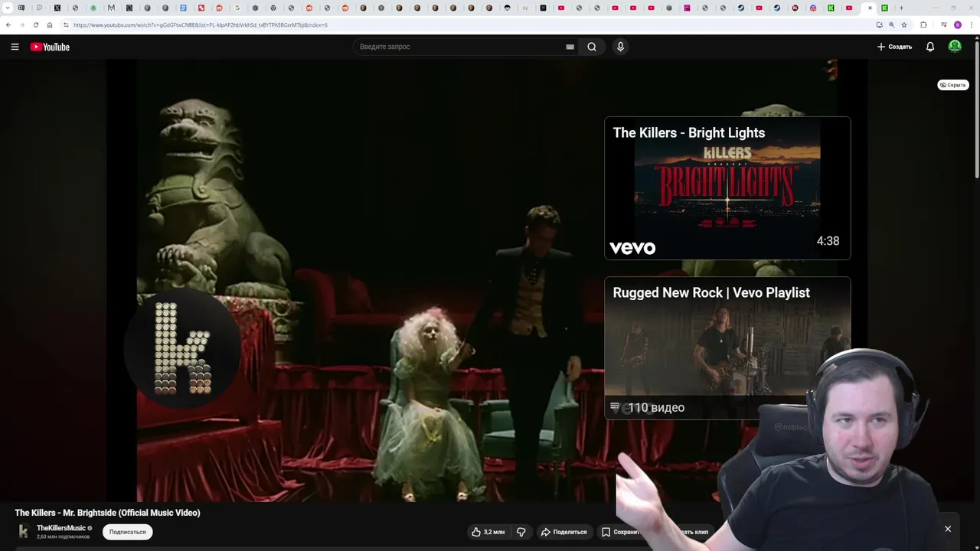The width and height of the screenshot is (980, 551).
Task: Open the browser zoom magnifier icon
Action: pos(891,24)
